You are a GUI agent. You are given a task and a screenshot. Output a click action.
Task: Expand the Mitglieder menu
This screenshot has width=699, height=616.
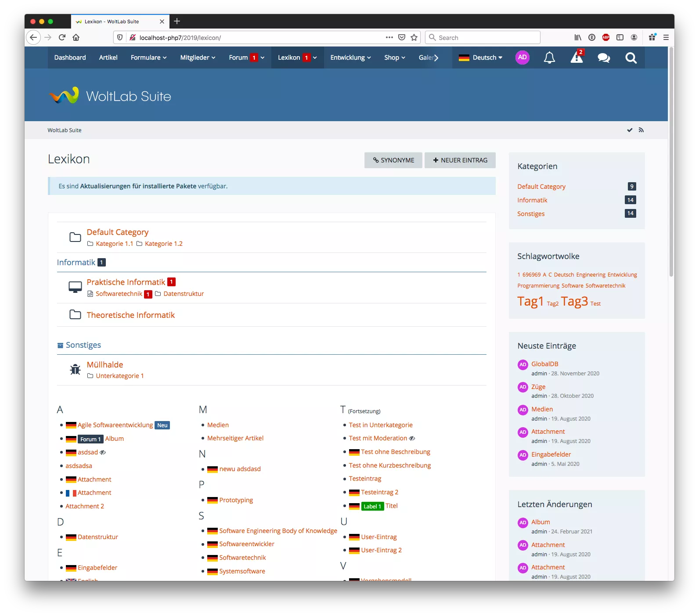(198, 58)
